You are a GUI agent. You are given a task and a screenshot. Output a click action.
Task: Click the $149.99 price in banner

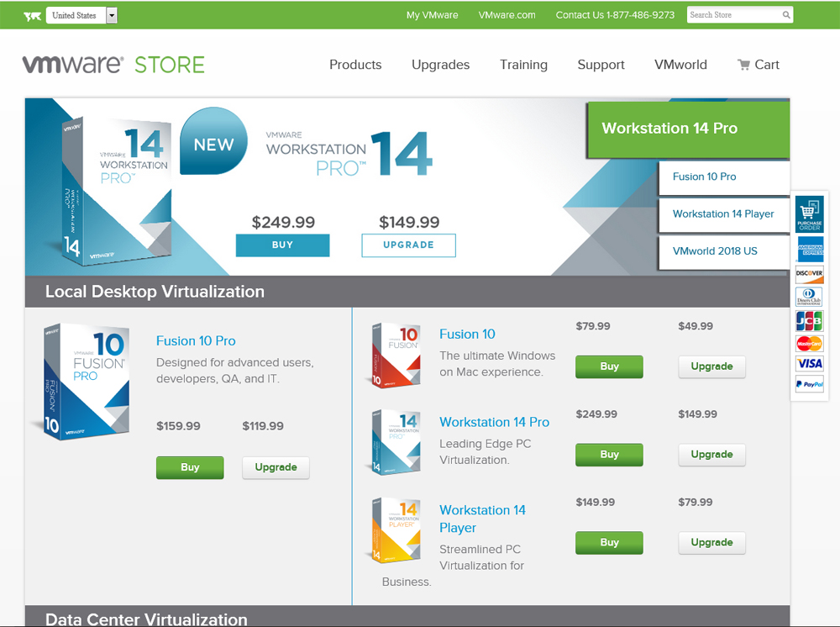(x=409, y=222)
